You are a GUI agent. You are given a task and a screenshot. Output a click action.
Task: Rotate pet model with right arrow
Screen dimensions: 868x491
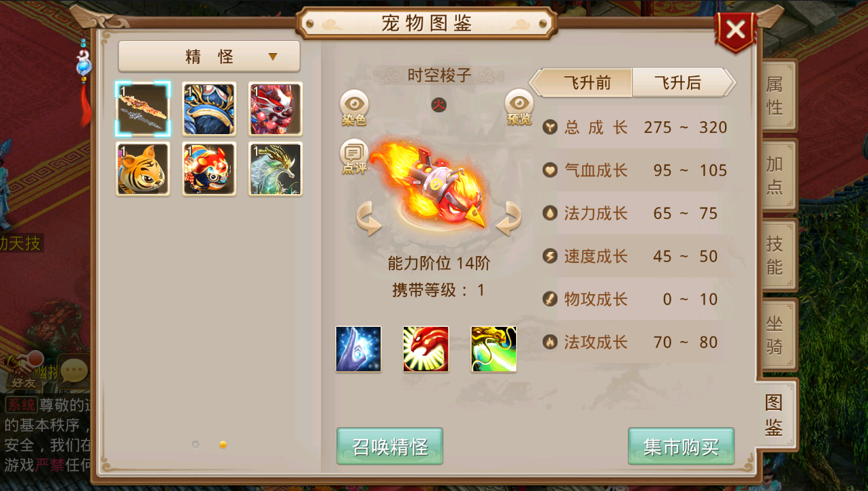[508, 219]
